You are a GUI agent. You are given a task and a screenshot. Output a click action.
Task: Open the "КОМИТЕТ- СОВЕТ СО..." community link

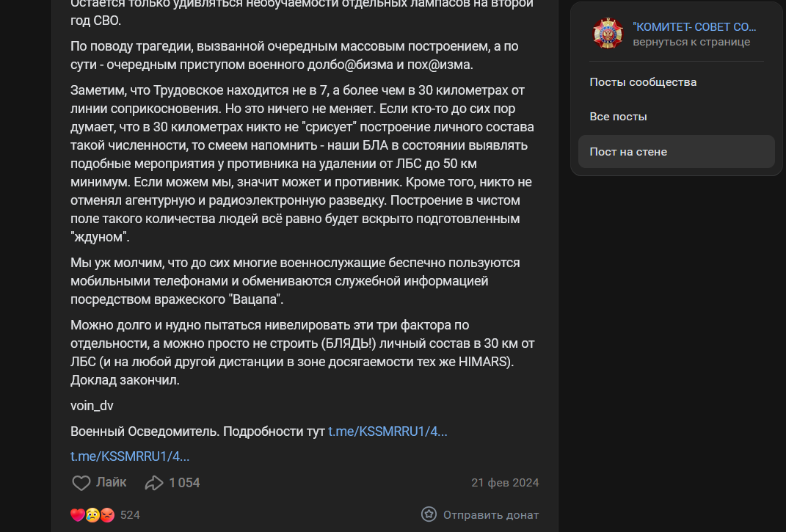click(694, 27)
